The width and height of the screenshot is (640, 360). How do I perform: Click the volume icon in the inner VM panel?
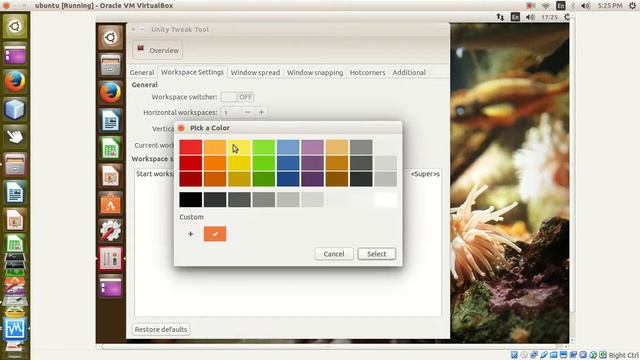(530, 17)
